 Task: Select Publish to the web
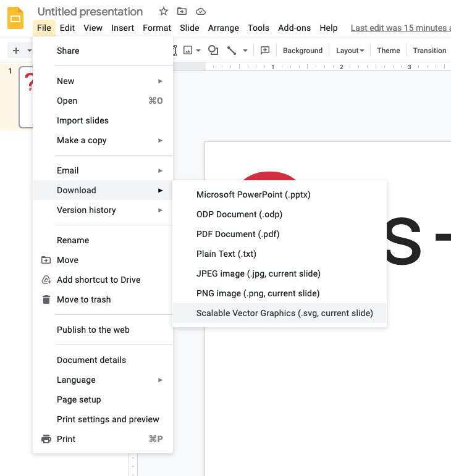(103, 330)
